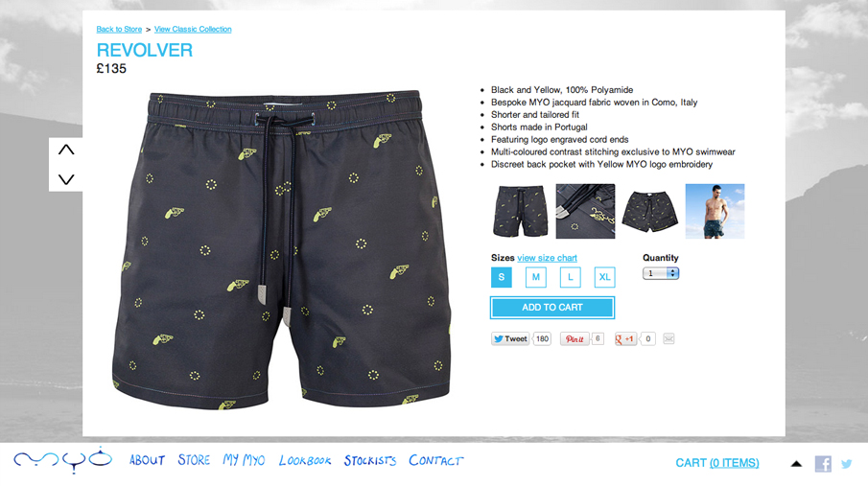This screenshot has height=486, width=868.
Task: Pin product with Pin it button
Action: [x=575, y=338]
